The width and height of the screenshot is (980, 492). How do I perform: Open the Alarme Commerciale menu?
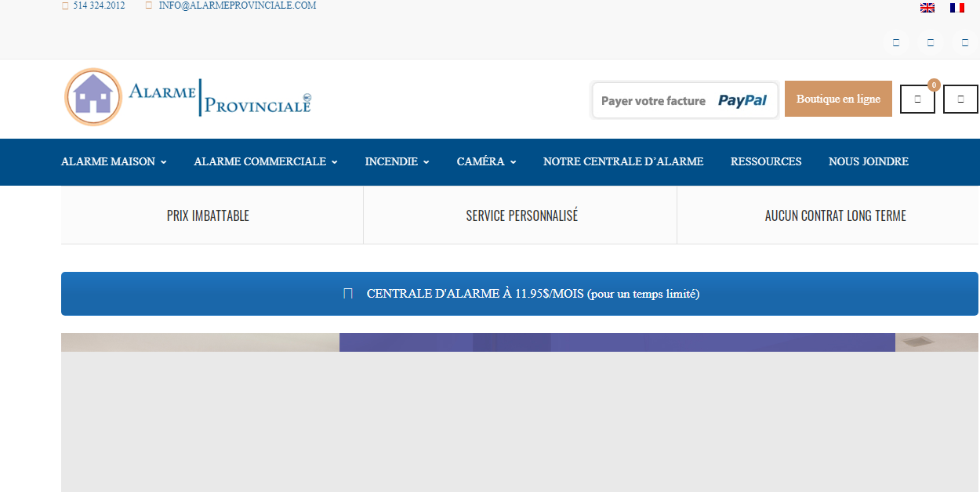point(260,161)
